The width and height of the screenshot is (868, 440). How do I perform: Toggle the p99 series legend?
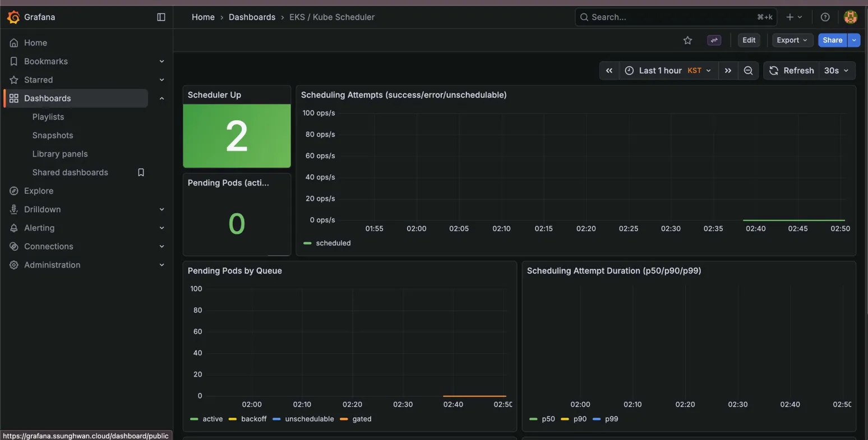[611, 419]
